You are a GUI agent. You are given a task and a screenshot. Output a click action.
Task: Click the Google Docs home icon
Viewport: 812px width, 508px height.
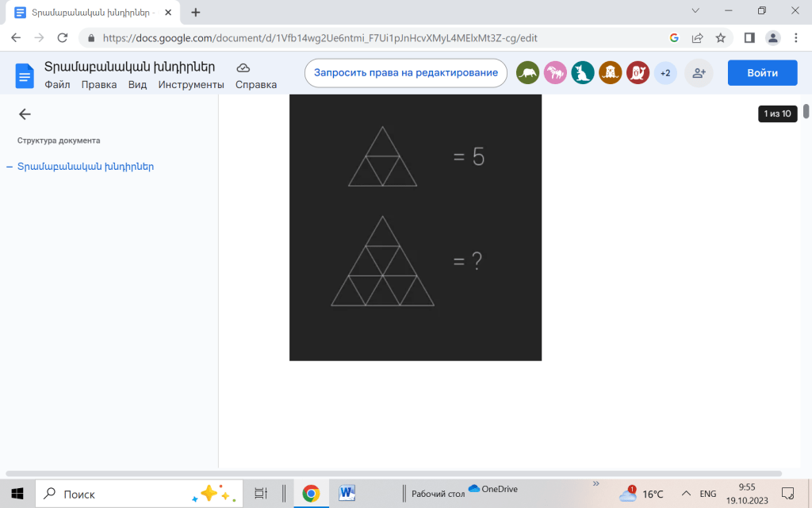point(25,75)
